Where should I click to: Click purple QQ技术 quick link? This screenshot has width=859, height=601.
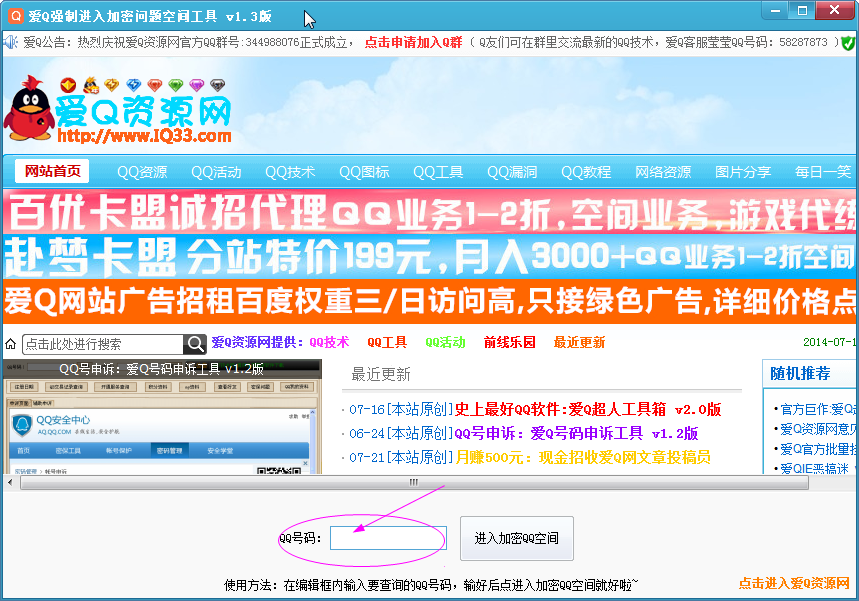click(x=329, y=342)
